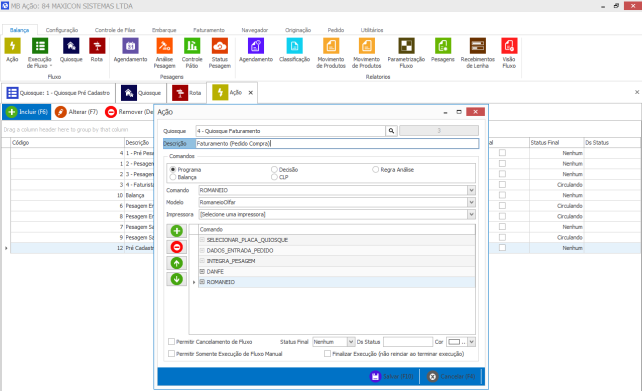The width and height of the screenshot is (642, 391).
Task: Click Status Final column header
Action: (556, 142)
